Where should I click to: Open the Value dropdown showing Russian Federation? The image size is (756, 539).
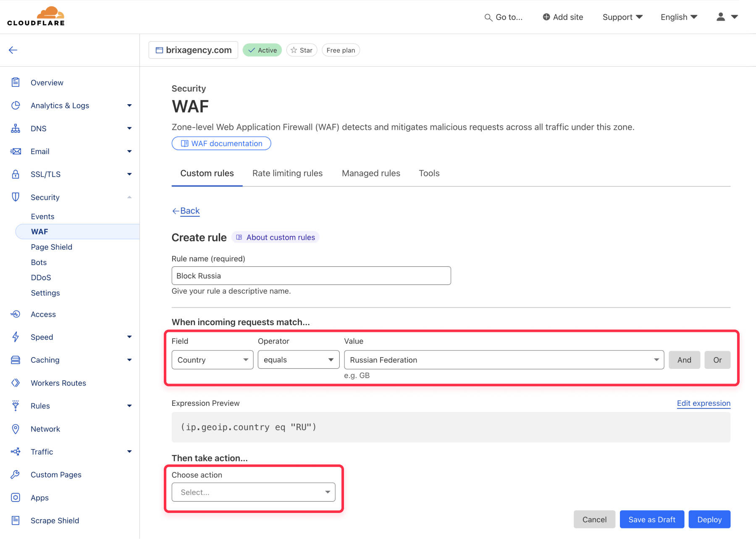point(504,360)
